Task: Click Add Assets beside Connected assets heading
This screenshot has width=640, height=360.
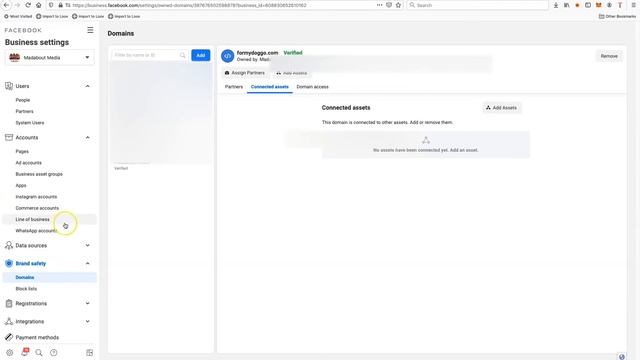Action: pyautogui.click(x=502, y=108)
